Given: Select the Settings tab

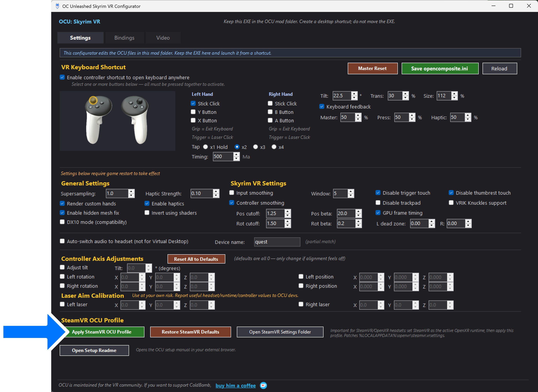Looking at the screenshot, I should pos(80,38).
